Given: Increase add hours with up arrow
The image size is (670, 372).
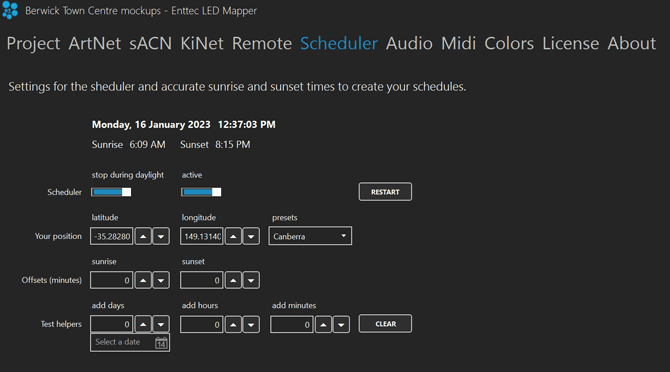Looking at the screenshot, I should pyautogui.click(x=233, y=325).
